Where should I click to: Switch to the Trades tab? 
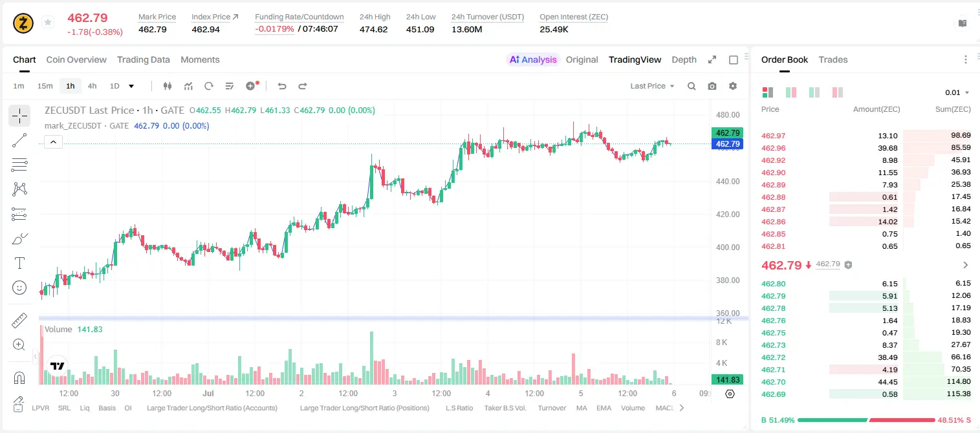click(833, 59)
